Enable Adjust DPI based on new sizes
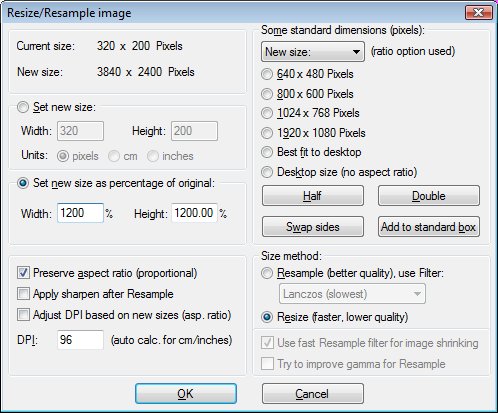Screen dimensions: 498x413 pyautogui.click(x=23, y=315)
